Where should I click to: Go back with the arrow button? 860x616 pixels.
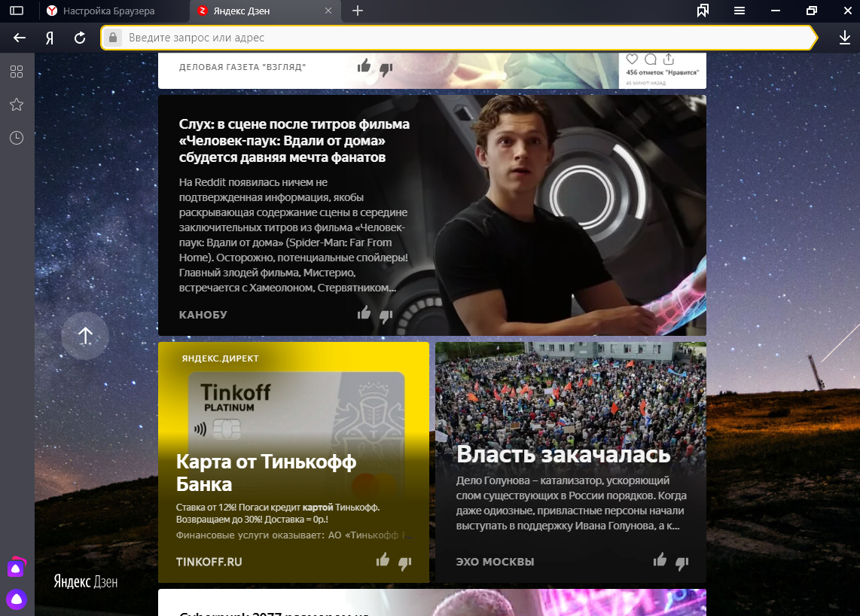point(19,38)
